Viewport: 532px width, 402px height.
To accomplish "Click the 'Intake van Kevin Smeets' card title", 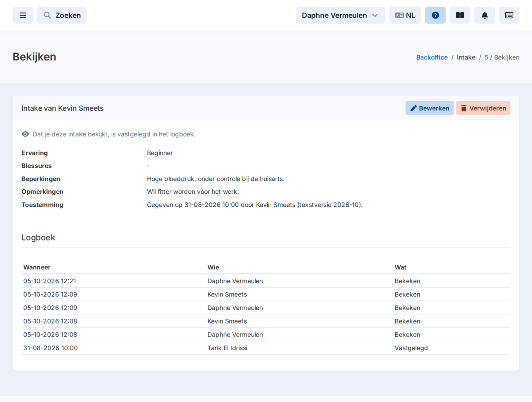I will click(63, 108).
